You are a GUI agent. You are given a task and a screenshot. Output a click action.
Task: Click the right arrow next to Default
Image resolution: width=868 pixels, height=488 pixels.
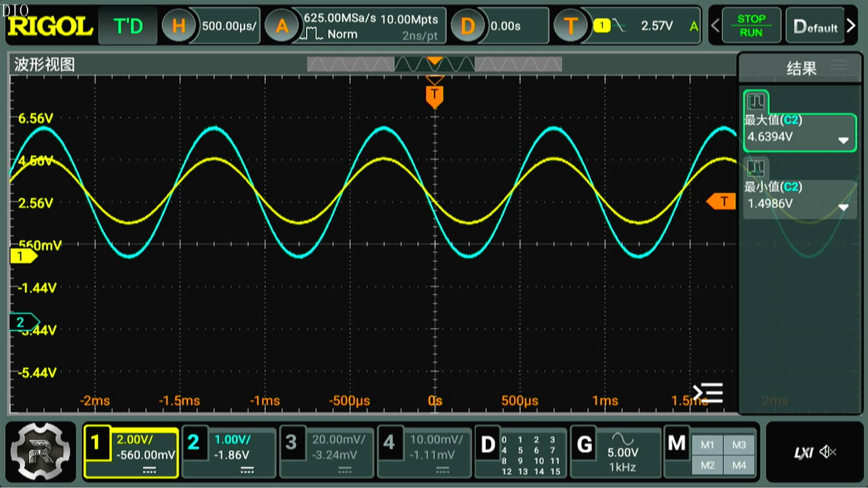point(851,26)
